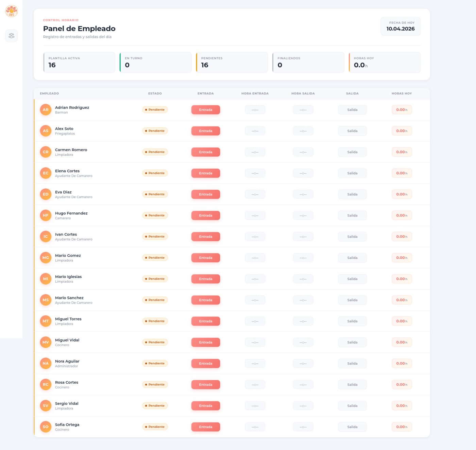Open the HORA ENTRADA field for Mario Gomez

pos(255,258)
